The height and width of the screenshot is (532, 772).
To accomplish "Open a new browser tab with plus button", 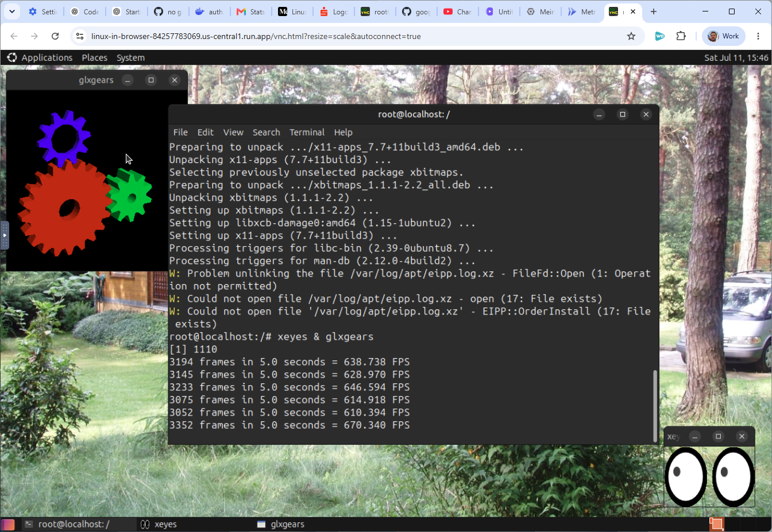I will 654,11.
